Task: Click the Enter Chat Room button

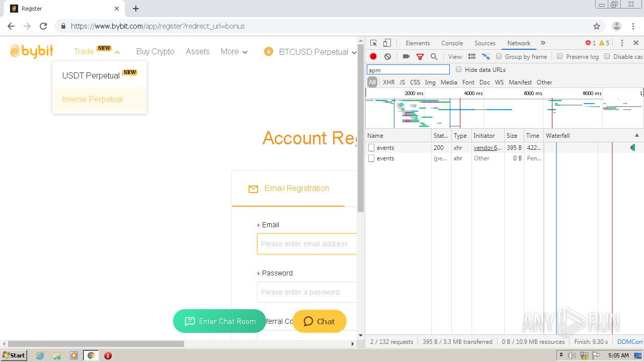Action: (x=219, y=321)
